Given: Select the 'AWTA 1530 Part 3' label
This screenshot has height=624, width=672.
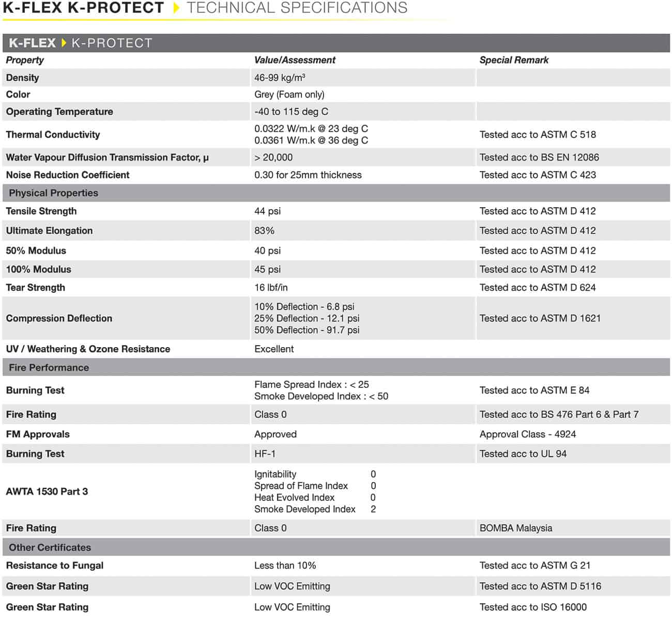Looking at the screenshot, I should coord(47,492).
